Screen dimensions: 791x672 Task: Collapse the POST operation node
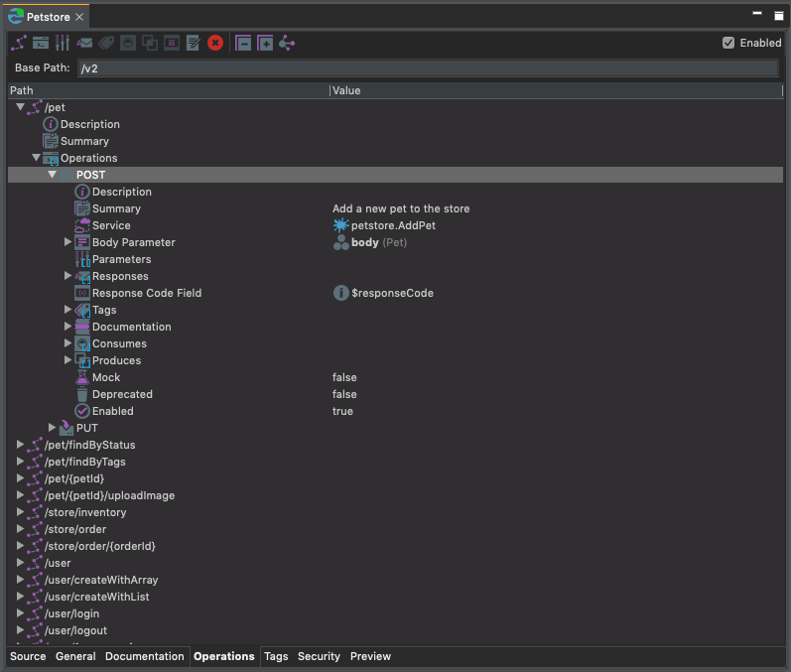[x=53, y=175]
